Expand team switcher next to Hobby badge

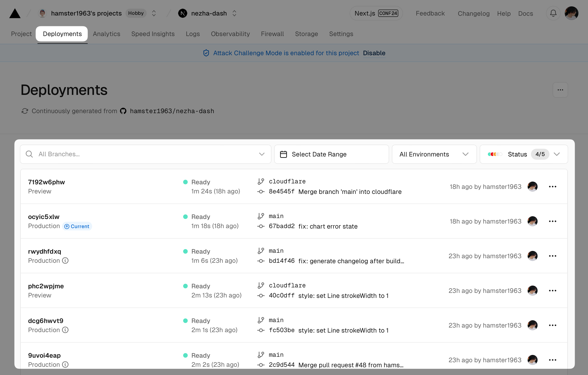click(x=154, y=13)
